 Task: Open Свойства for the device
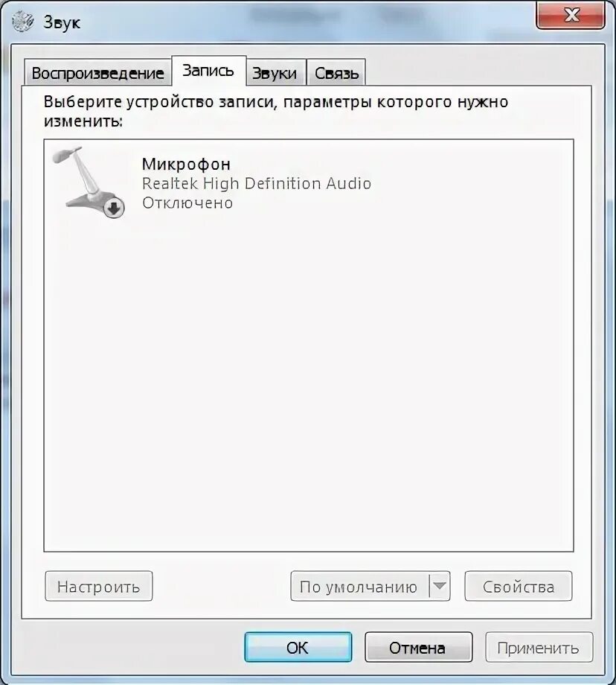pos(519,586)
